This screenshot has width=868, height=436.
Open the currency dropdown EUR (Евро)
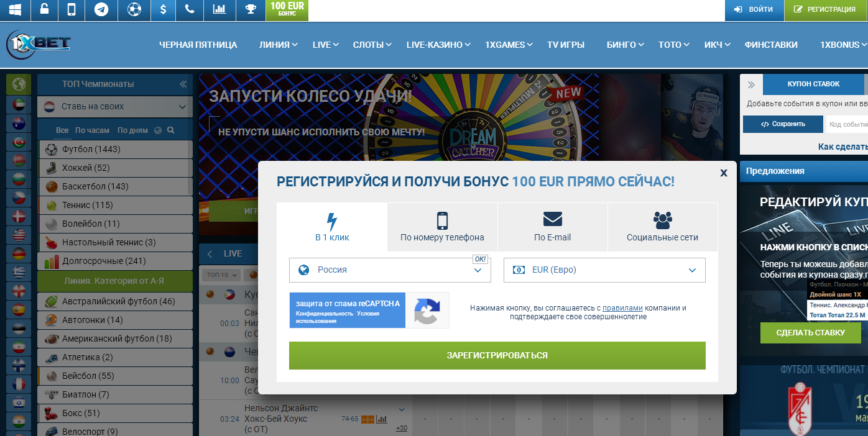(x=604, y=270)
